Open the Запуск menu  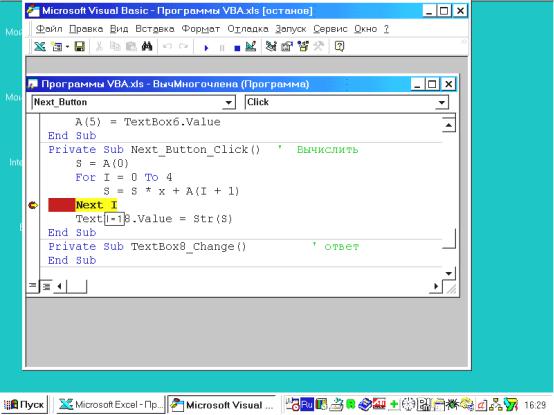coord(290,29)
